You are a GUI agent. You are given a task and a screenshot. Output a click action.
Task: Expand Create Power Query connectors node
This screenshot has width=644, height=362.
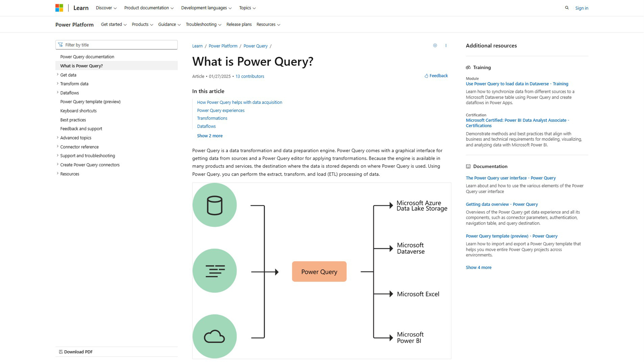pos(58,165)
